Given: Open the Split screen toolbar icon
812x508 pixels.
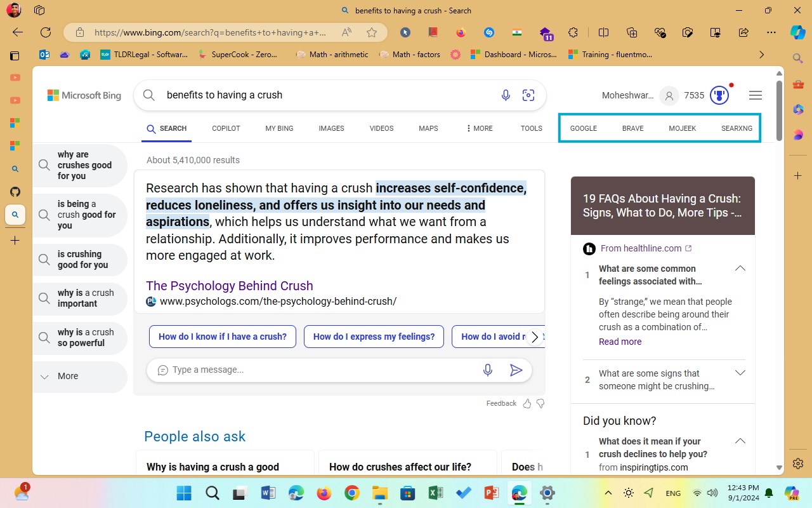Looking at the screenshot, I should pyautogui.click(x=603, y=32).
